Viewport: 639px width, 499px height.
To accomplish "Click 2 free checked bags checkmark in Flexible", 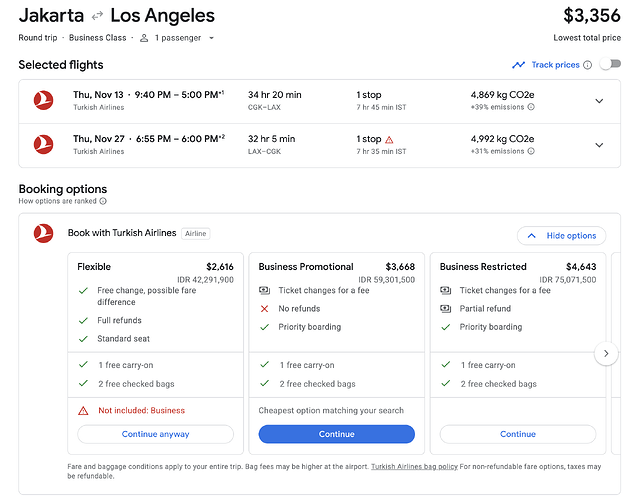I will pyautogui.click(x=83, y=383).
